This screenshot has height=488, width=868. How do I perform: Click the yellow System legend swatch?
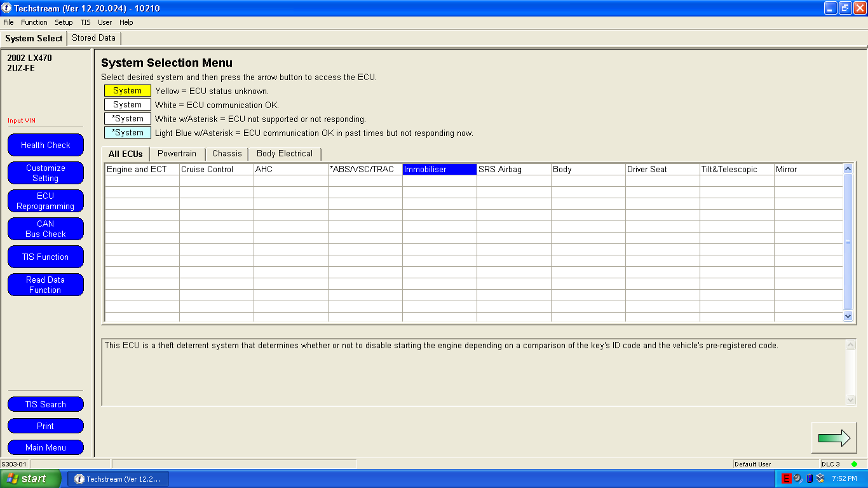[128, 91]
